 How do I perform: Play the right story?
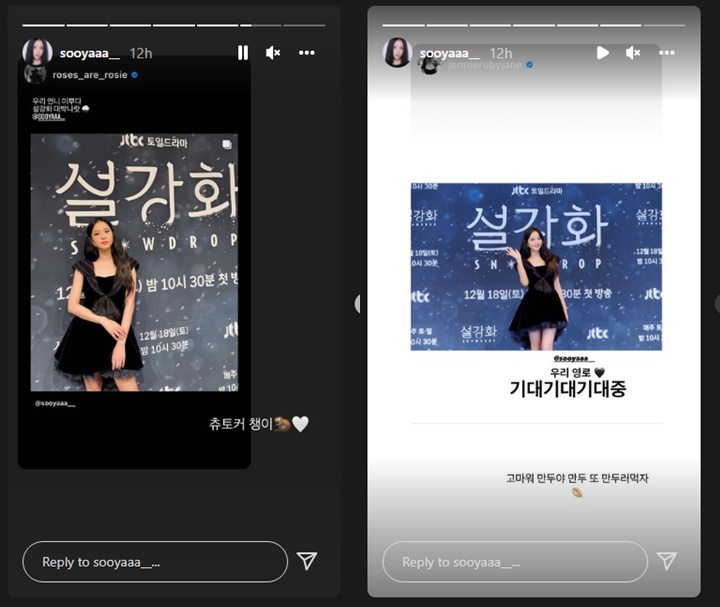click(602, 53)
